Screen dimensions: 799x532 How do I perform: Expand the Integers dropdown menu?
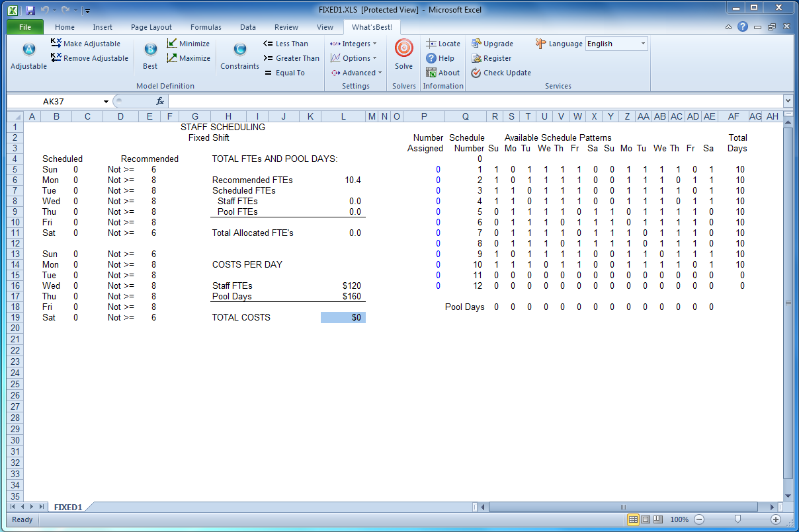[354, 44]
